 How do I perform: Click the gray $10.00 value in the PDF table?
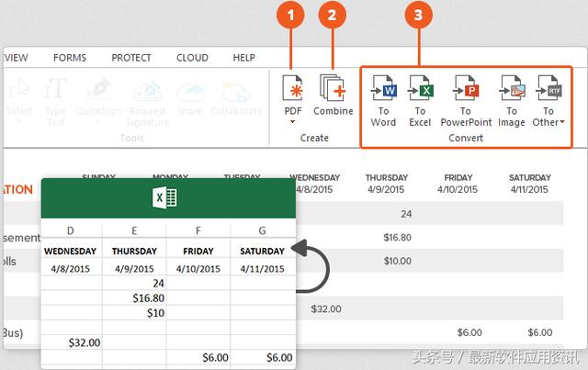pos(398,261)
